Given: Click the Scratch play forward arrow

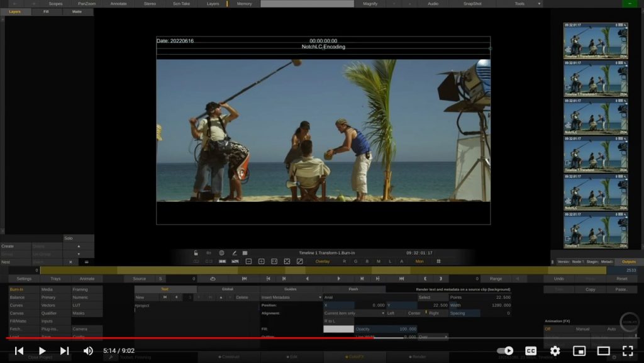Looking at the screenshot, I should [x=339, y=279].
